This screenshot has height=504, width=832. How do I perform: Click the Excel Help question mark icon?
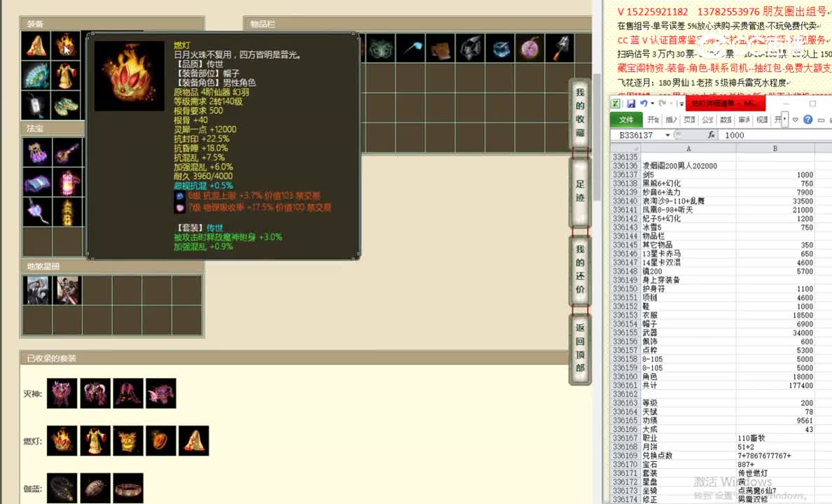(x=807, y=119)
